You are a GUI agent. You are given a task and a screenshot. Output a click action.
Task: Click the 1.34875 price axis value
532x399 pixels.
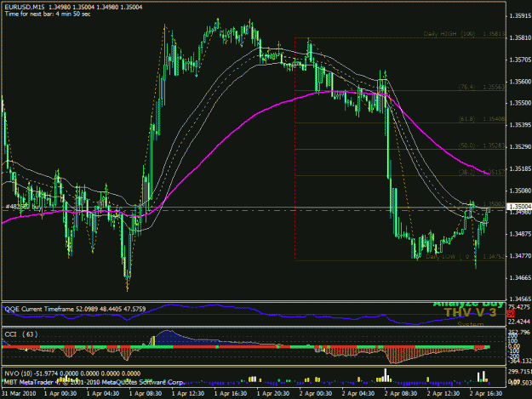[520, 234]
